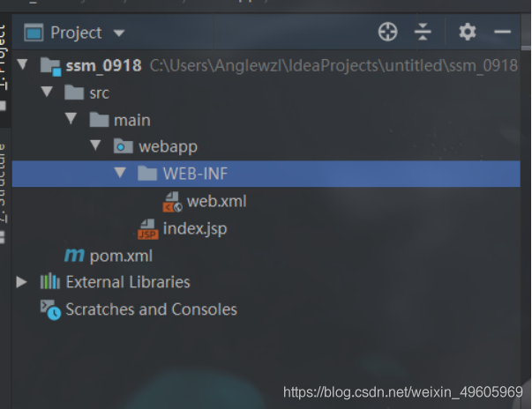Click the External Libraries bar chart icon
Viewport: 532px width, 409px height.
point(50,281)
